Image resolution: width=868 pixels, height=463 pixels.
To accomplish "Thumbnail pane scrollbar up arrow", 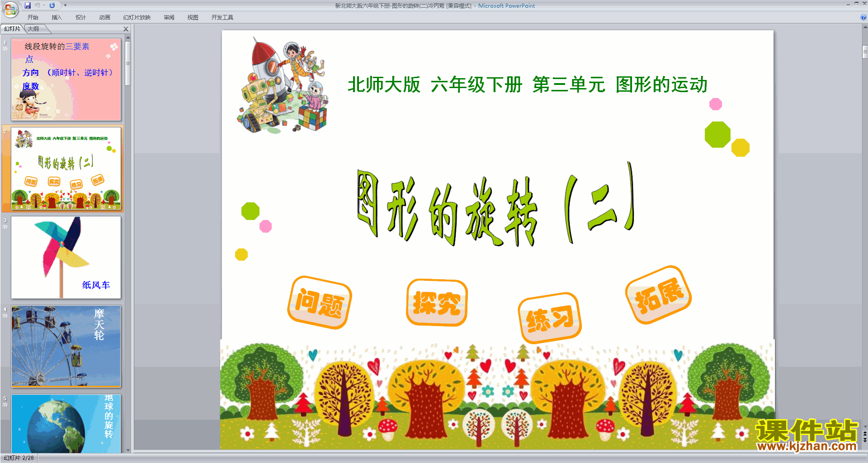I will point(128,38).
